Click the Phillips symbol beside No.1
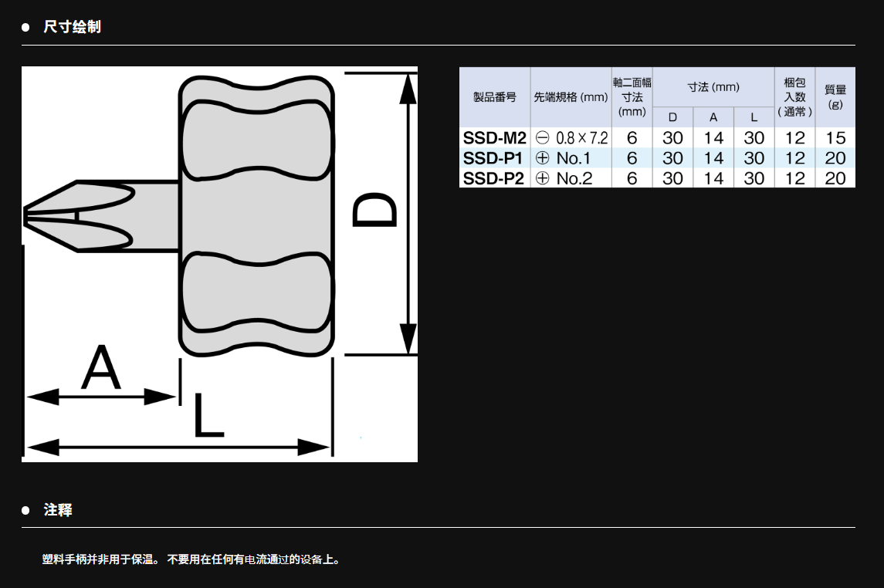The image size is (884, 588). coord(542,158)
